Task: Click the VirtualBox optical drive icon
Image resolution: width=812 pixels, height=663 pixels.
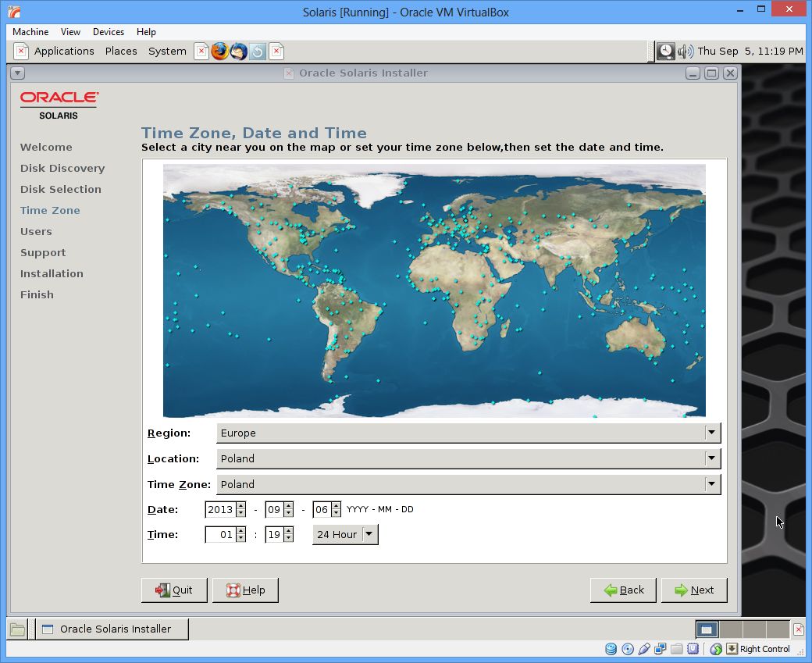Action: click(628, 649)
